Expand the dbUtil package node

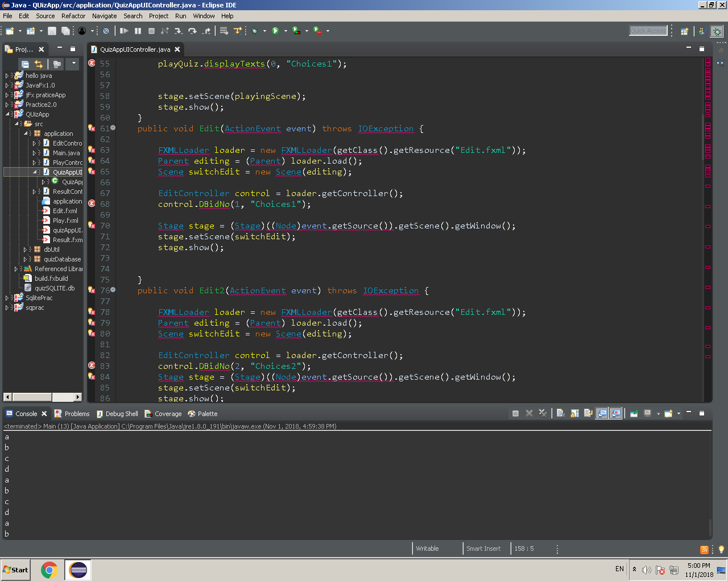25,250
